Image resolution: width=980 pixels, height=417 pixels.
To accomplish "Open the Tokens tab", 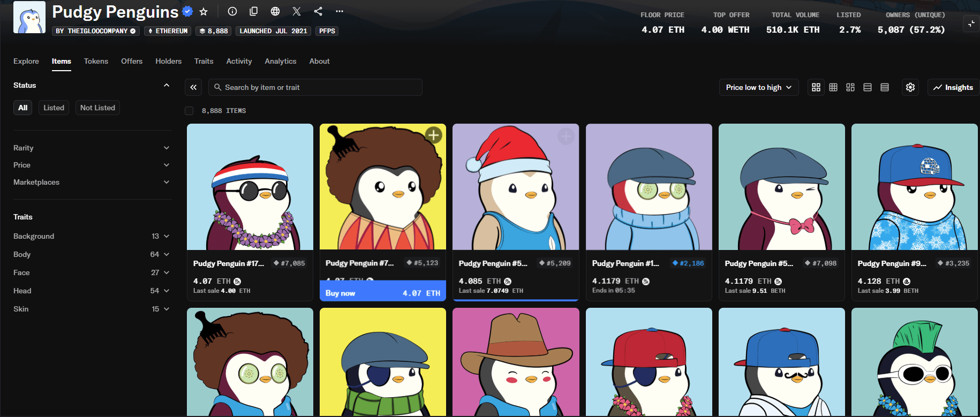I will (x=96, y=61).
